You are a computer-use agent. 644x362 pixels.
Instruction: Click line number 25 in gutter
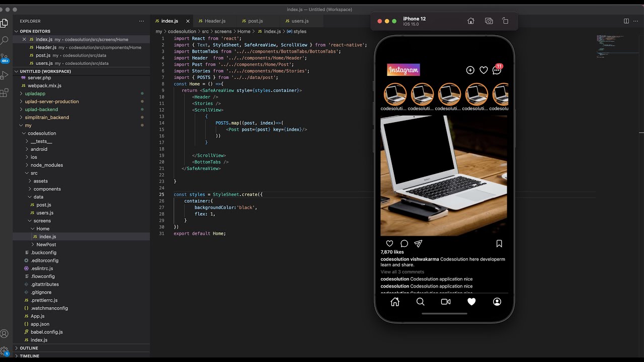pyautogui.click(x=162, y=194)
